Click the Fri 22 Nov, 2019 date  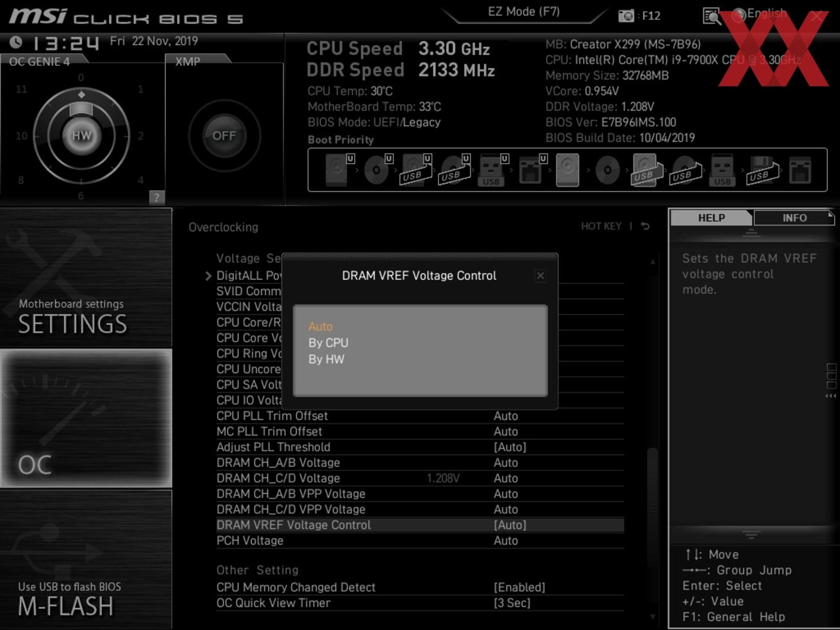(x=154, y=41)
